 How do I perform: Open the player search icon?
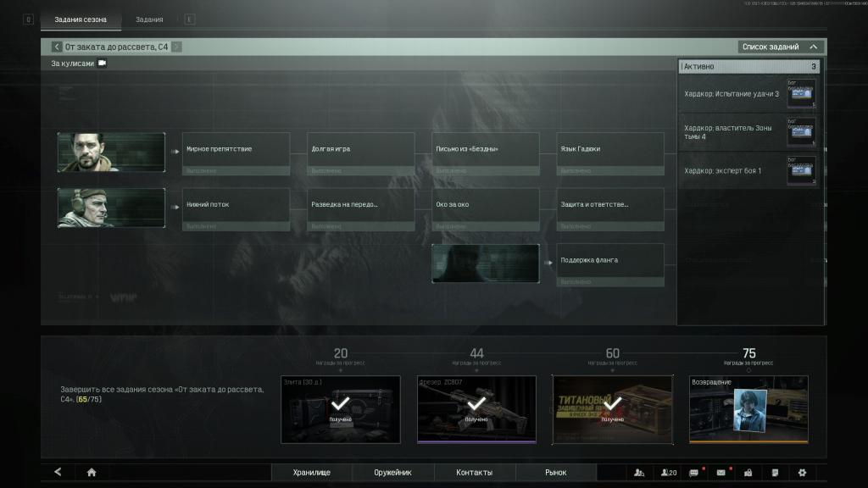pos(639,472)
